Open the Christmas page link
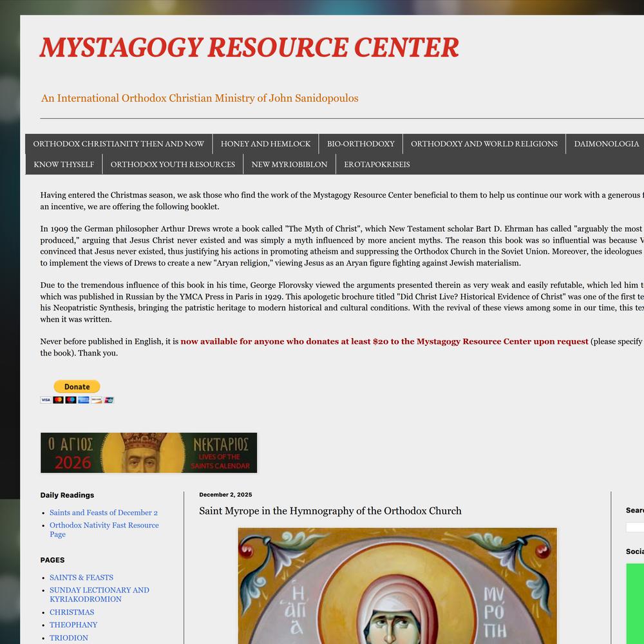This screenshot has height=644, width=644. 71,612
